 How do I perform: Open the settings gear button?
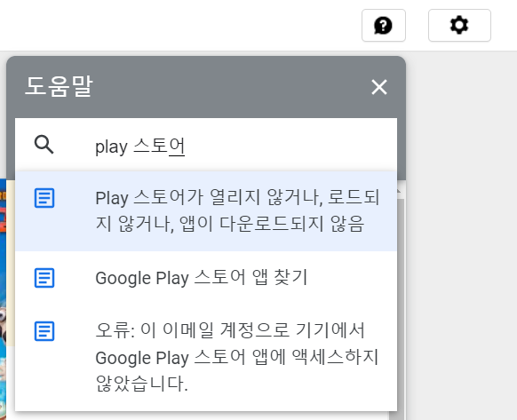(x=459, y=26)
